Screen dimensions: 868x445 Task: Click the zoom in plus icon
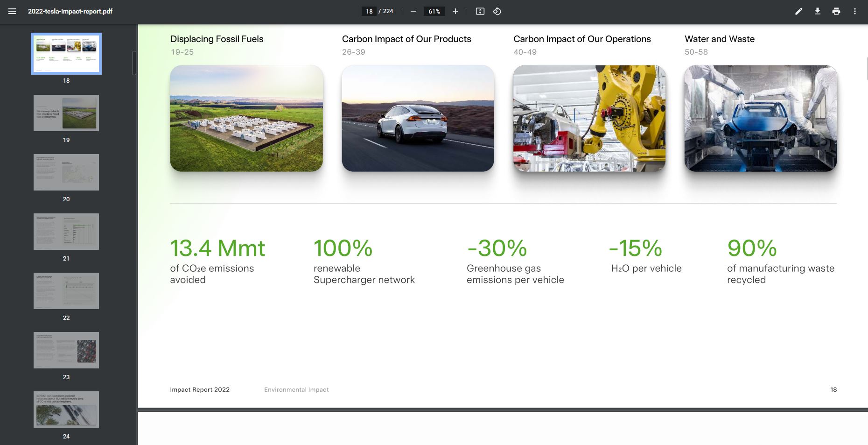[455, 11]
